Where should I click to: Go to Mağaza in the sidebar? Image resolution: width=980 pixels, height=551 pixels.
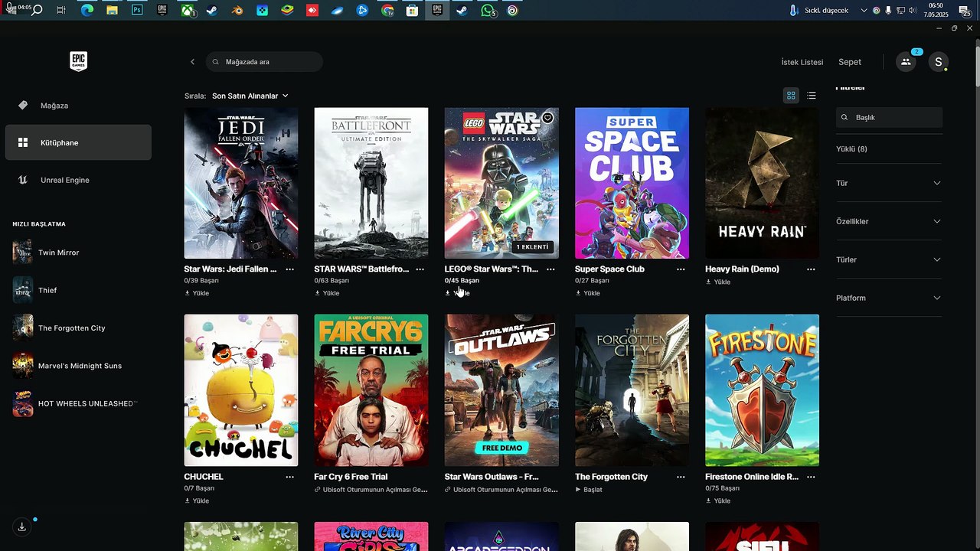pyautogui.click(x=78, y=106)
